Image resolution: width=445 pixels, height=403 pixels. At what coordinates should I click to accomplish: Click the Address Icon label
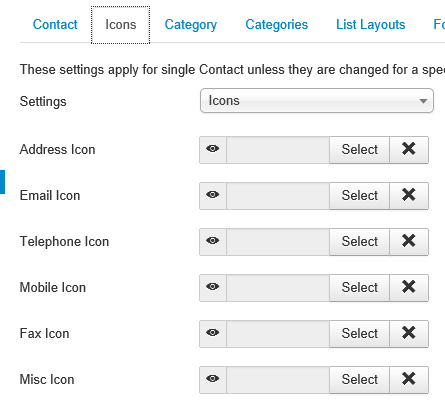[x=57, y=150]
